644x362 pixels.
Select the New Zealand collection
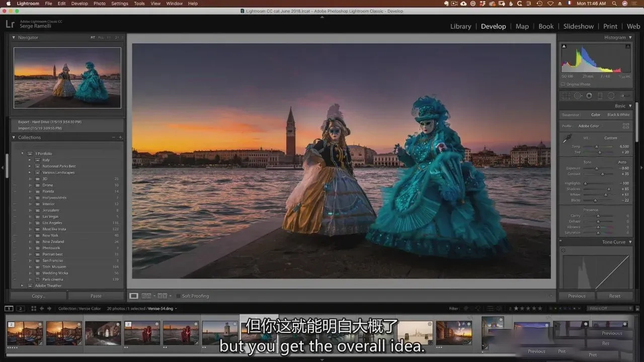click(53, 242)
